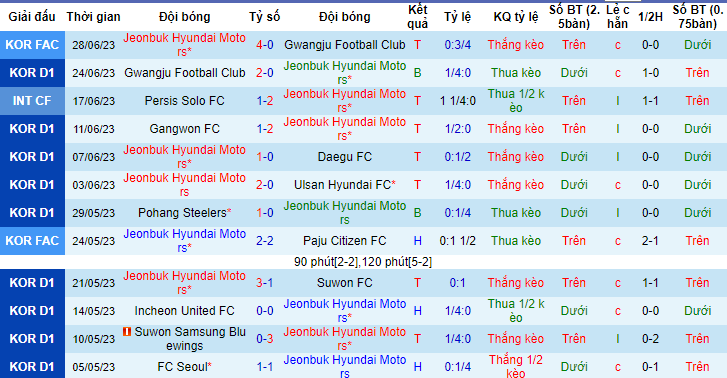Open the KOR D1 league cell dated 05/05/23
The image size is (727, 378).
(x=32, y=366)
